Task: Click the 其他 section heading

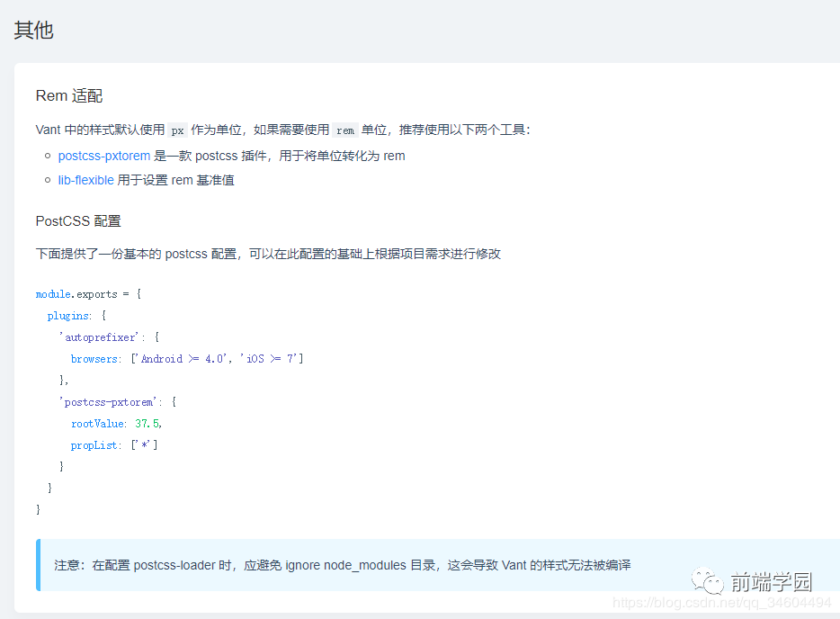Action: [34, 30]
